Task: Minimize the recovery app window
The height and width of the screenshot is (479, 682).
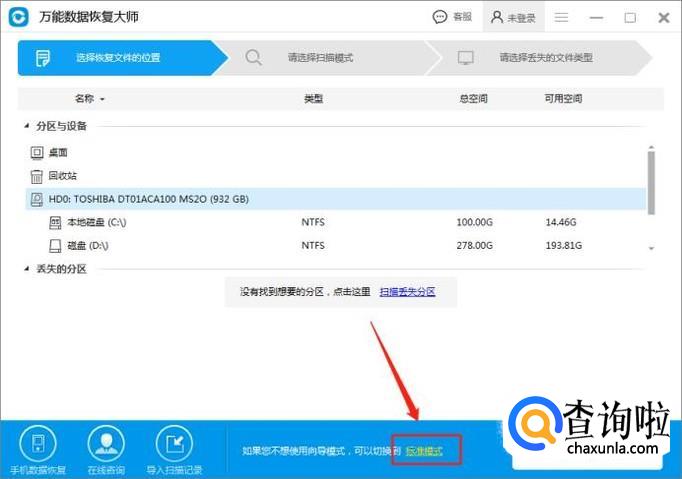Action: point(596,18)
